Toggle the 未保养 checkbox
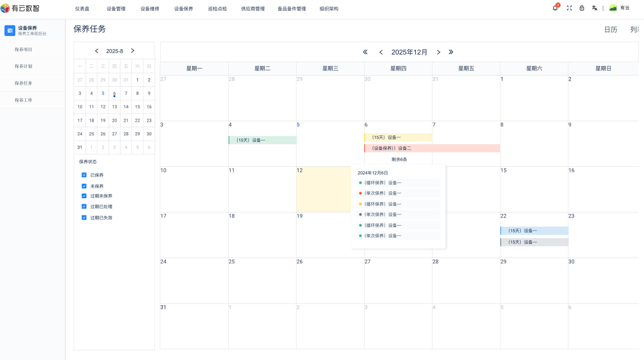This screenshot has width=644, height=360. (x=84, y=186)
